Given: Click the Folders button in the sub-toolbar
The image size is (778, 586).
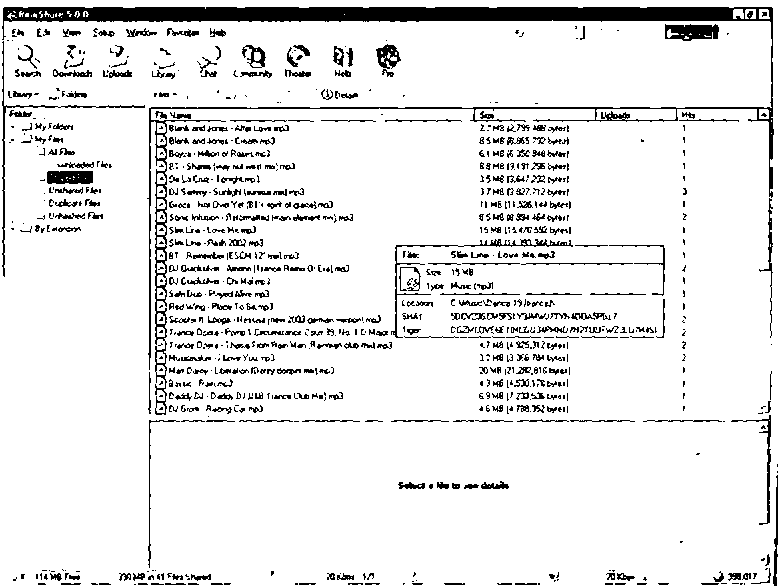Looking at the screenshot, I should pos(69,94).
